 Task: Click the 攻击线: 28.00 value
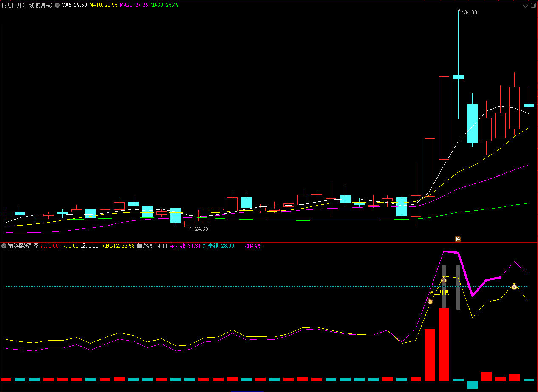[x=218, y=246]
